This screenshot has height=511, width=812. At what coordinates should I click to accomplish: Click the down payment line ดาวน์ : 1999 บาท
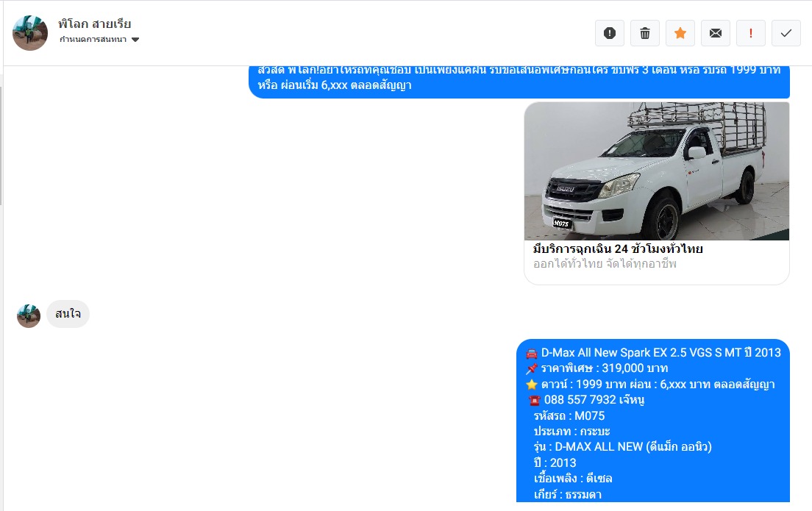[x=650, y=384]
